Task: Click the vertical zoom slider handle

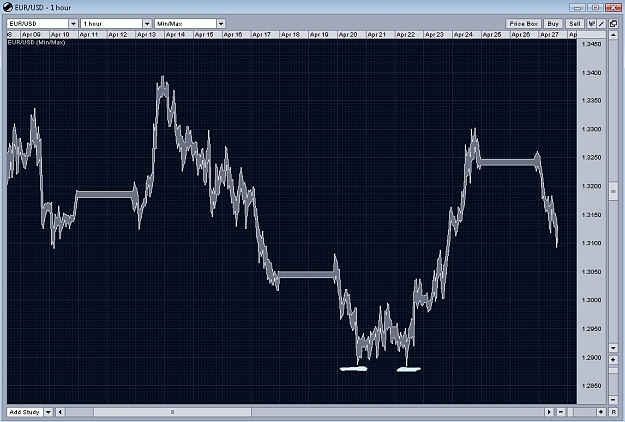Action: [613, 371]
